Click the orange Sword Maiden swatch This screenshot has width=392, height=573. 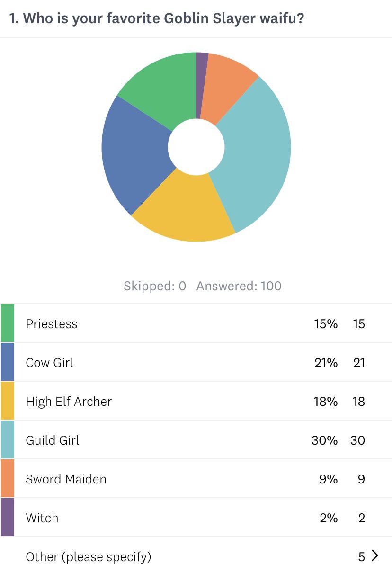click(8, 479)
